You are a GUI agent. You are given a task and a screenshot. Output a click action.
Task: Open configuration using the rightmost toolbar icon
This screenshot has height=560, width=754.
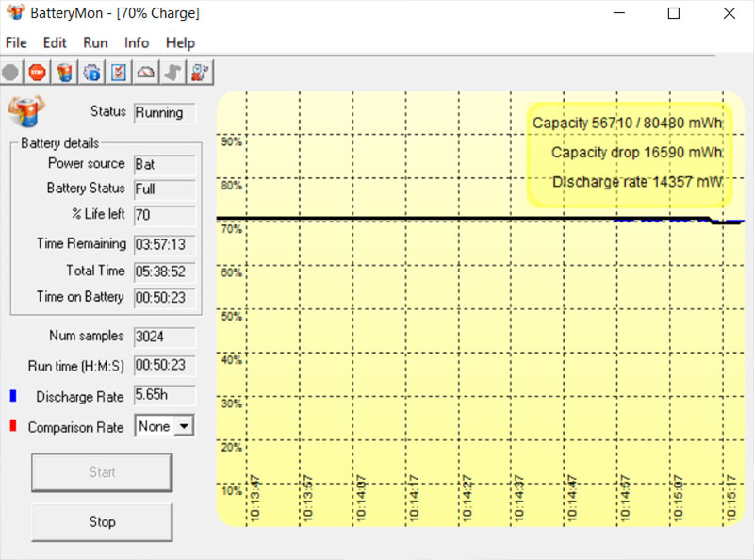click(201, 71)
